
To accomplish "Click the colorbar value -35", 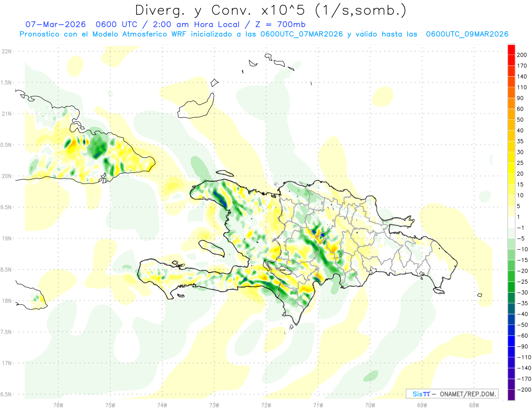I will tap(522, 303).
